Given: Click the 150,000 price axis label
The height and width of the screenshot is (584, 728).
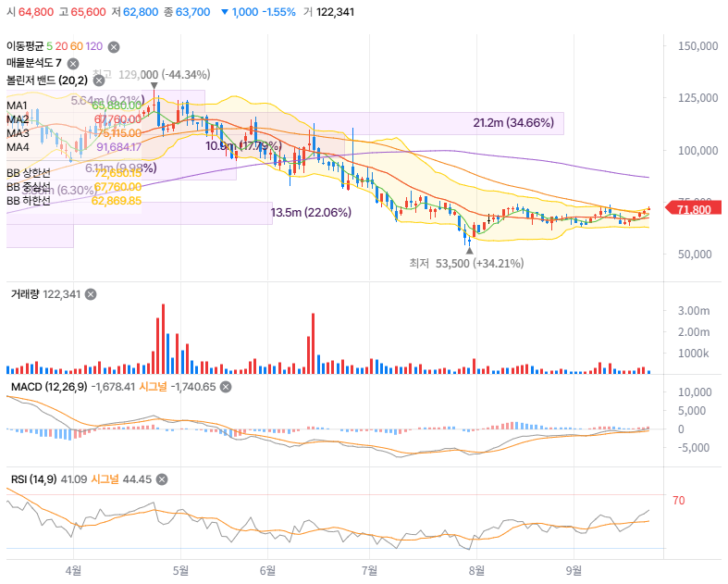Looking at the screenshot, I should tap(697, 45).
